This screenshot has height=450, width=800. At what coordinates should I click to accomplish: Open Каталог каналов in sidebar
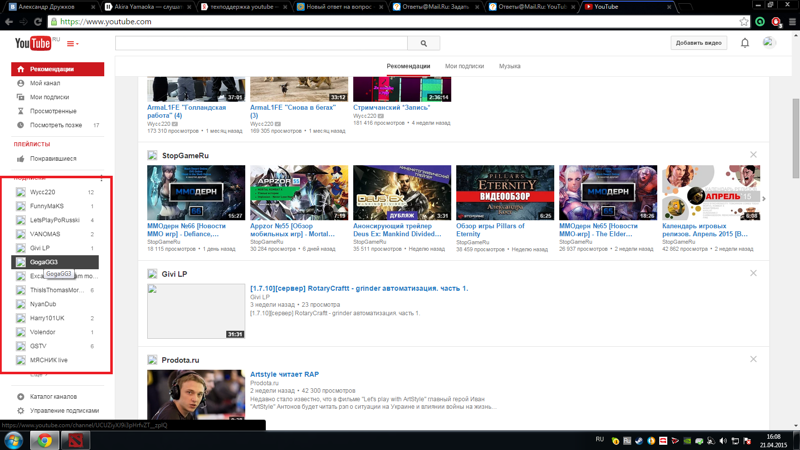pos(53,396)
